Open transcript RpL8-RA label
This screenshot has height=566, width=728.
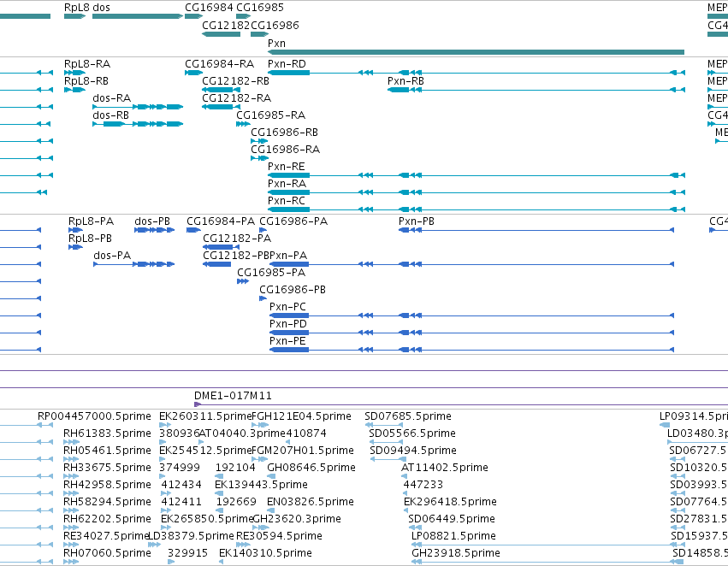pos(87,63)
